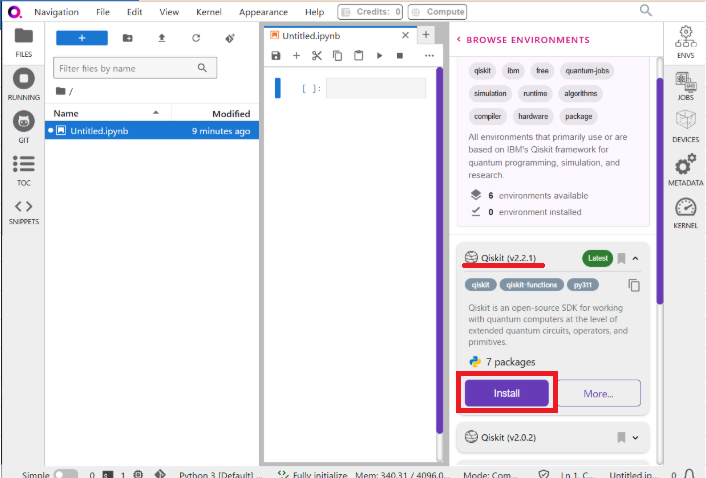Image resolution: width=706 pixels, height=478 pixels.
Task: Click the run cell play icon
Action: pos(379,56)
